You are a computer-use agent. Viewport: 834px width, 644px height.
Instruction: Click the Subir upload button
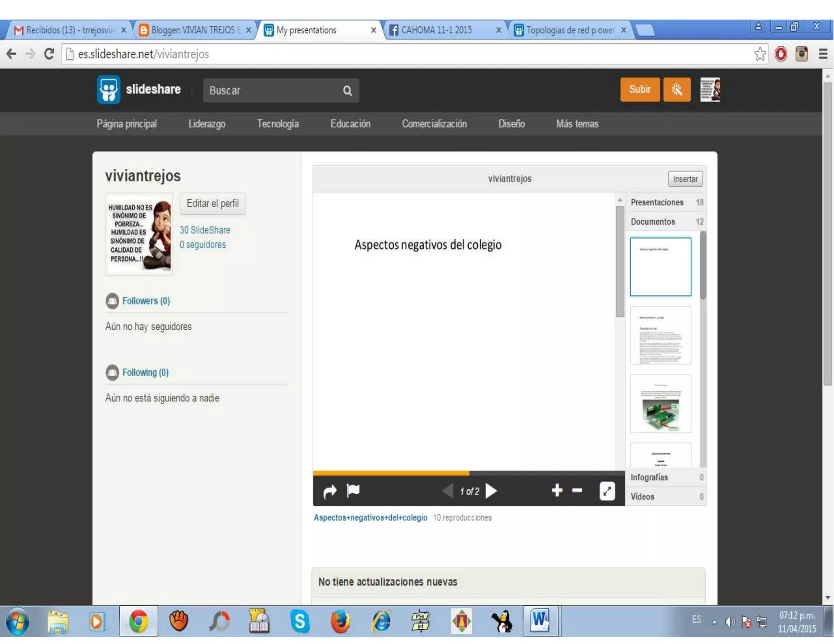(x=639, y=90)
